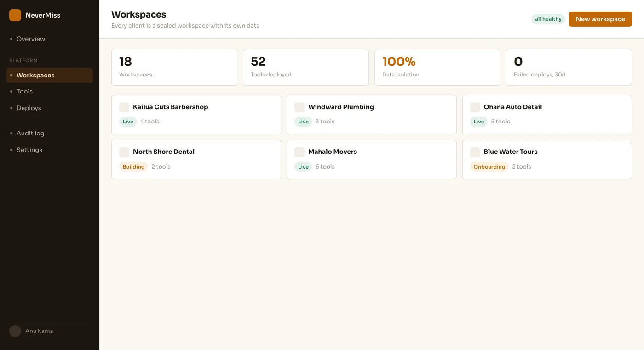Click the Onboarding badge on Blue Water Tours
Viewport: 644px width, 350px height.
point(489,167)
